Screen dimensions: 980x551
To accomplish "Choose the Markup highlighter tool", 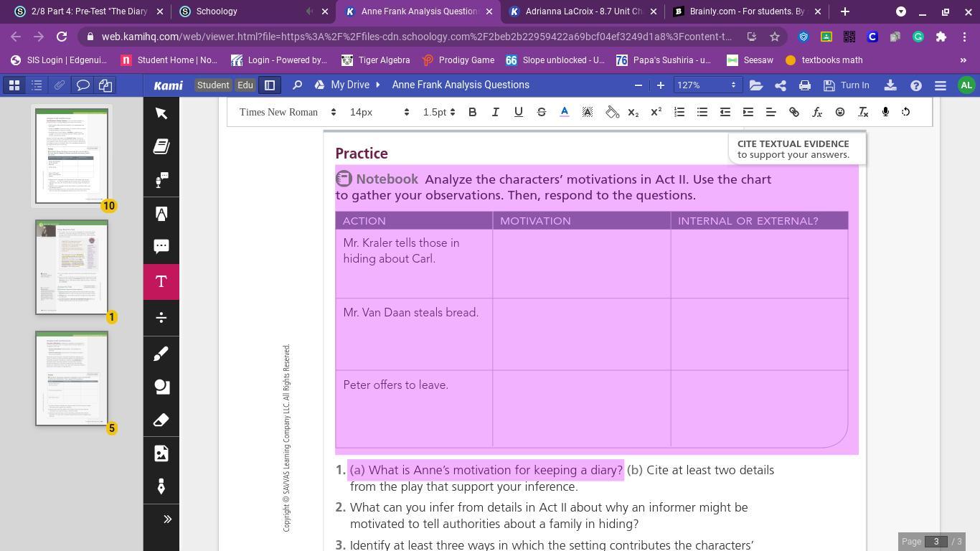I will (161, 214).
